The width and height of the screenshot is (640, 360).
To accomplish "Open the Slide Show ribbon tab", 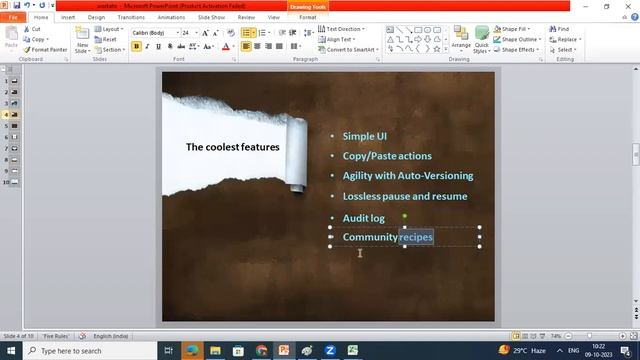I will [x=211, y=17].
